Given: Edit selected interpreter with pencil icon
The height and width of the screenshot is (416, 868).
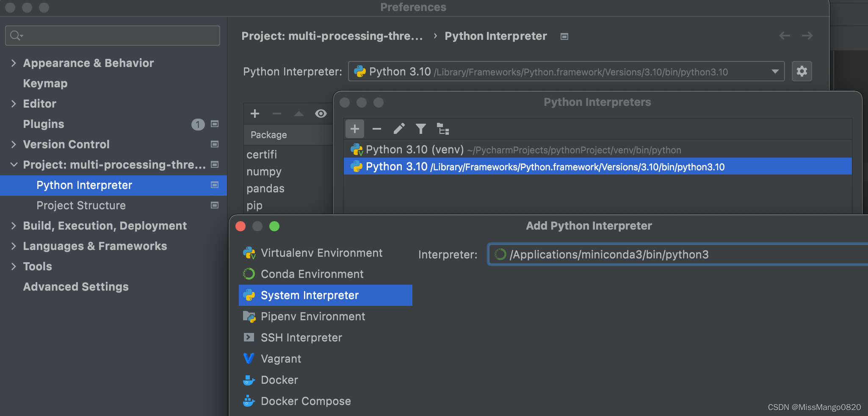Looking at the screenshot, I should click(x=399, y=129).
